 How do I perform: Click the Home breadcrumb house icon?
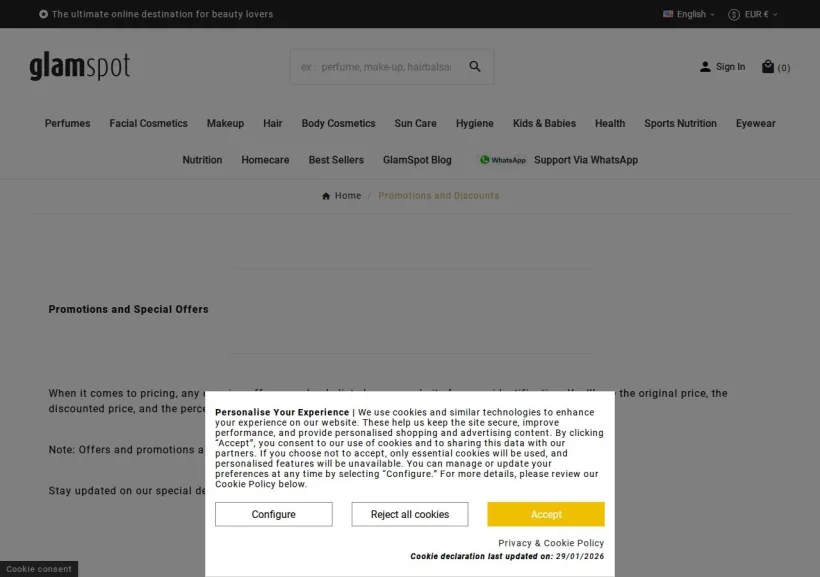click(x=326, y=196)
